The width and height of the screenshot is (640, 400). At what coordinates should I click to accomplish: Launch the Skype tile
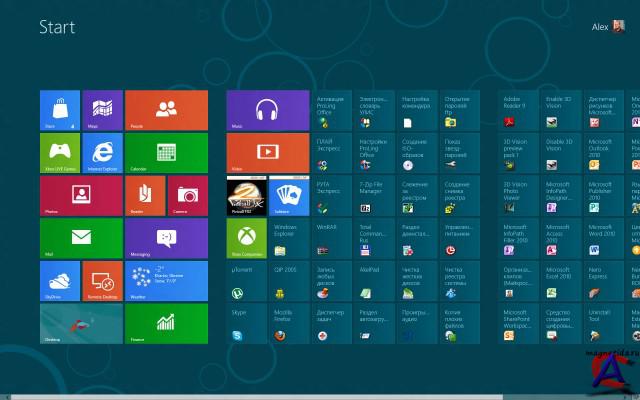[247, 324]
